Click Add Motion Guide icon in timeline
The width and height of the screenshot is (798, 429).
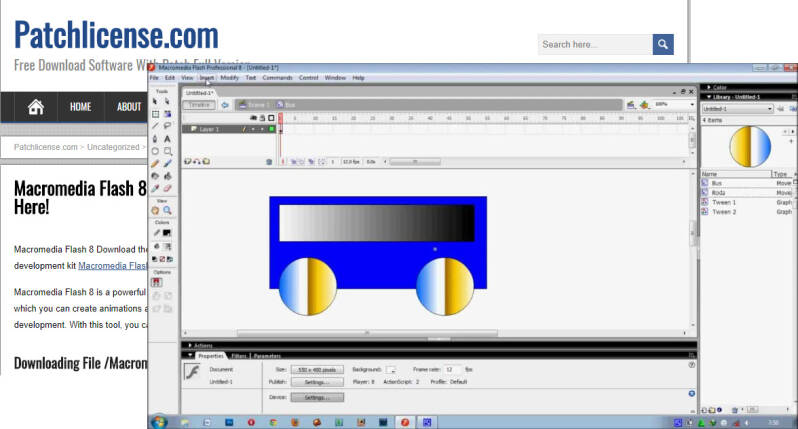click(196, 161)
